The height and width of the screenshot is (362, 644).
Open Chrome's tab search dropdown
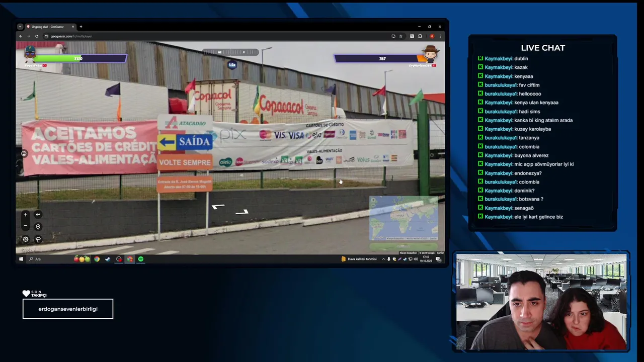pyautogui.click(x=20, y=27)
